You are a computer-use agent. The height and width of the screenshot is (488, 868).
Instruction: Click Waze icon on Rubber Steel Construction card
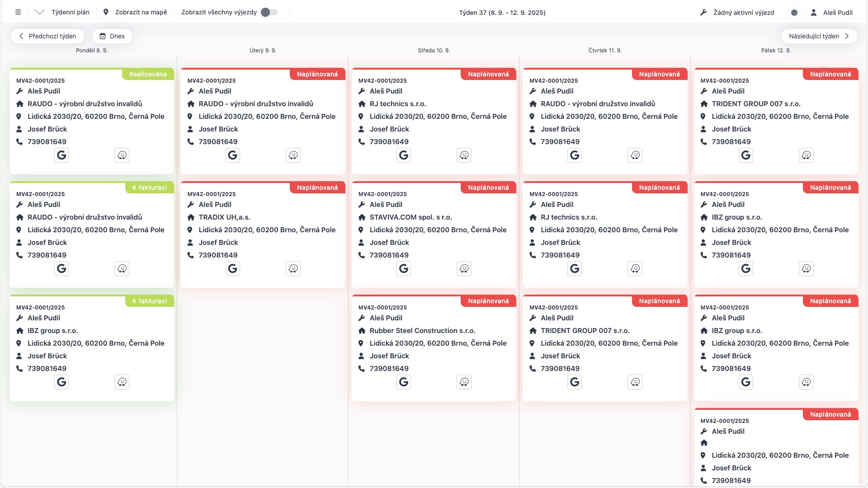tap(464, 382)
